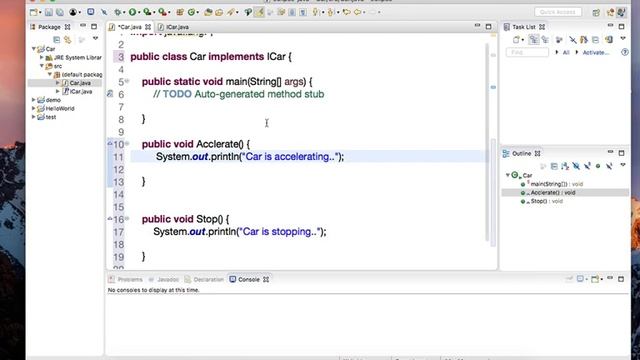Click the Debug bug icon in toolbar
640x360 pixels.
(x=118, y=12)
